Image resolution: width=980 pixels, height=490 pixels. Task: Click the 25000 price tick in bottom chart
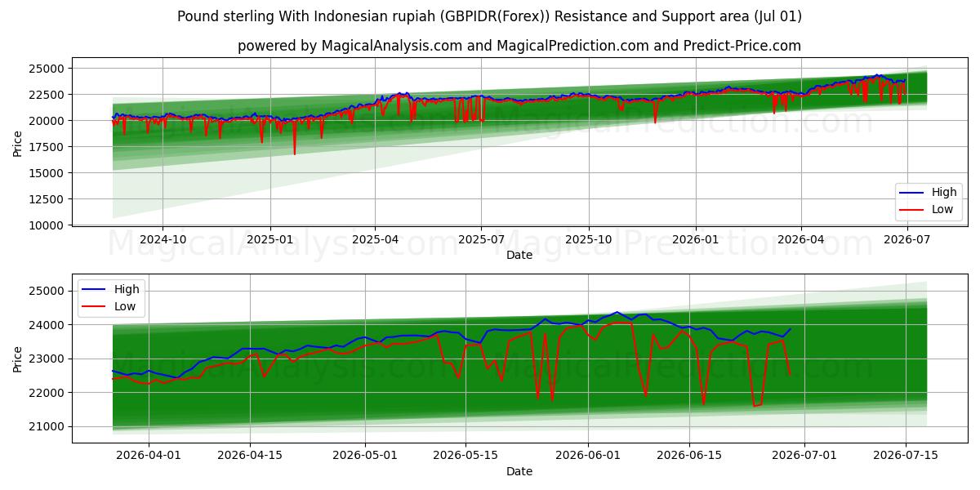pos(48,292)
